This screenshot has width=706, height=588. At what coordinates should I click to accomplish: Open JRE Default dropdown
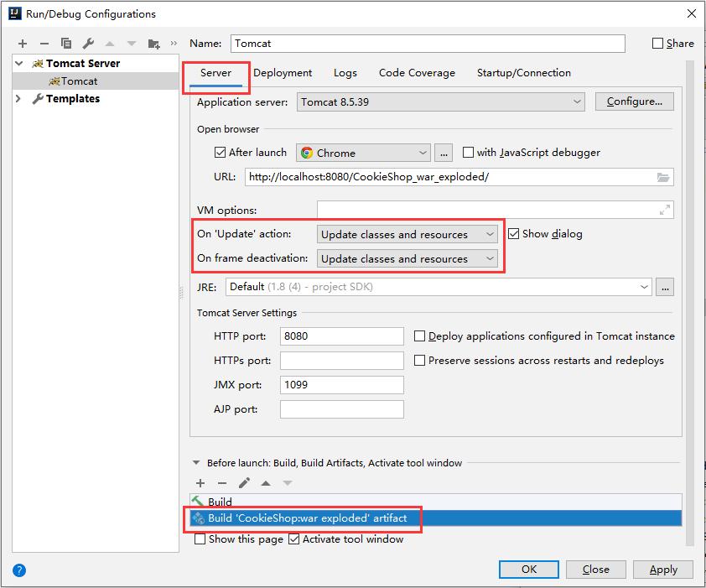439,287
